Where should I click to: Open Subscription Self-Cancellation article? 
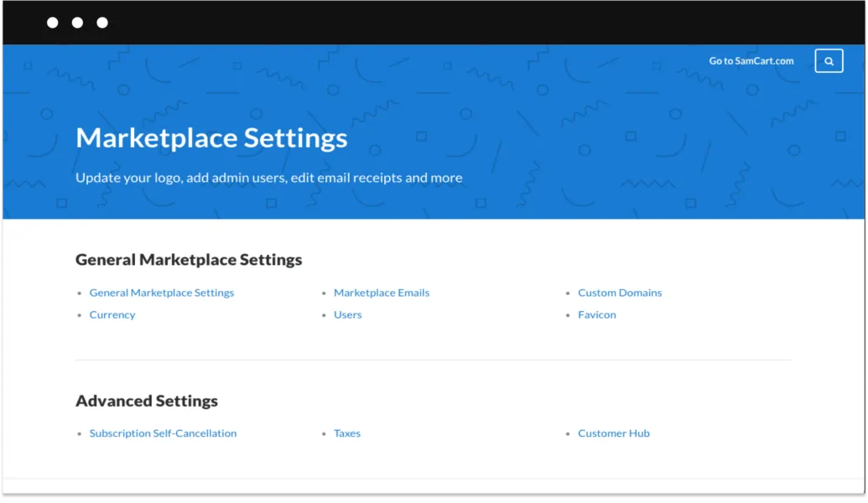(x=163, y=433)
